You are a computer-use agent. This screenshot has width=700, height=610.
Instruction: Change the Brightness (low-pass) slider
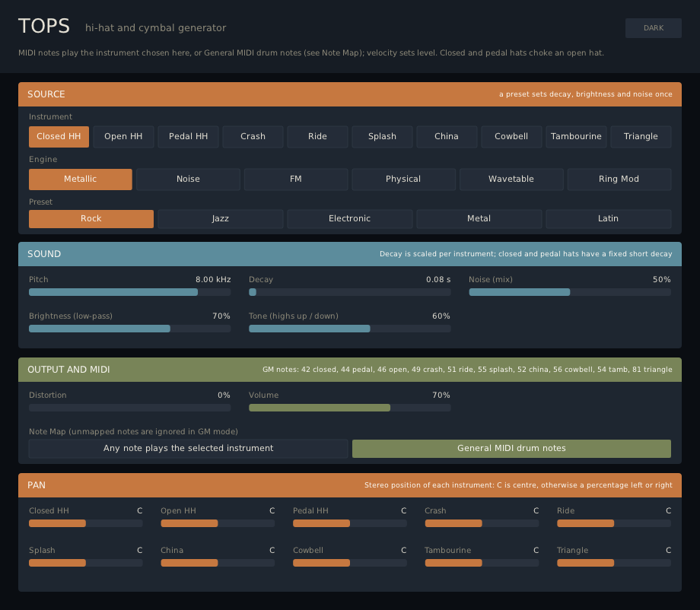(x=129, y=329)
